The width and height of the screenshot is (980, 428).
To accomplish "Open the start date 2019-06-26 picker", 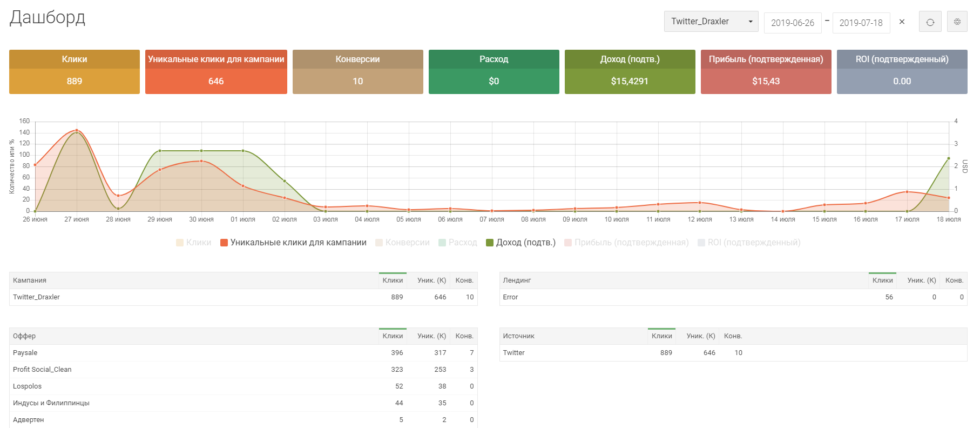I will point(792,23).
